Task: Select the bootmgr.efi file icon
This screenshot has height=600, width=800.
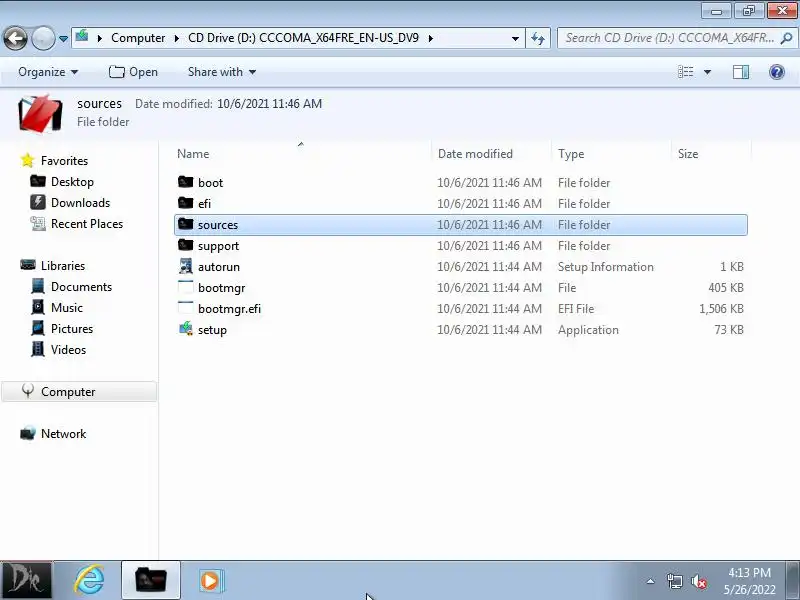Action: (186, 308)
